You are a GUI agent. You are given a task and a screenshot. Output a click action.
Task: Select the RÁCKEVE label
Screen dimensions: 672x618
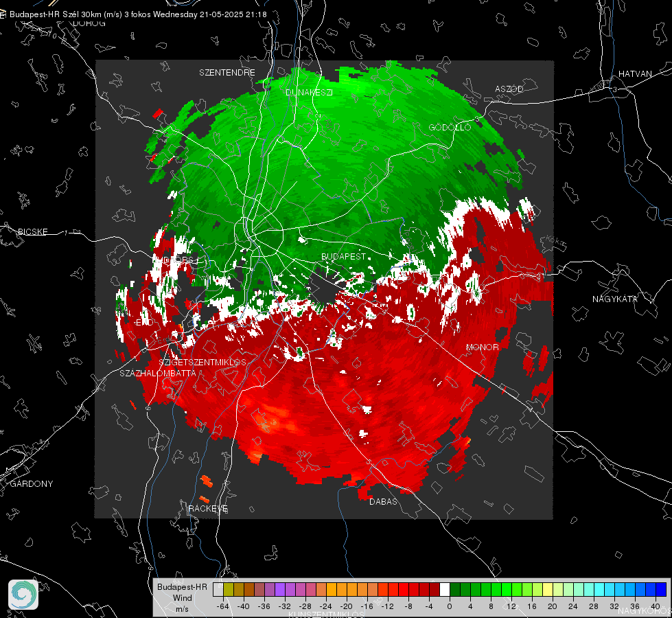pyautogui.click(x=208, y=508)
